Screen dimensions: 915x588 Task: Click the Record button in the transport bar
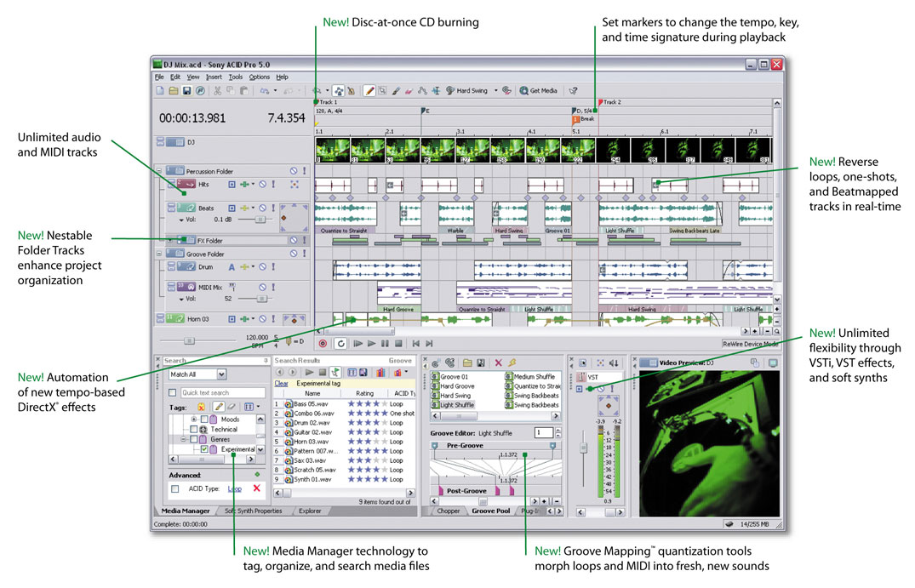pos(323,344)
